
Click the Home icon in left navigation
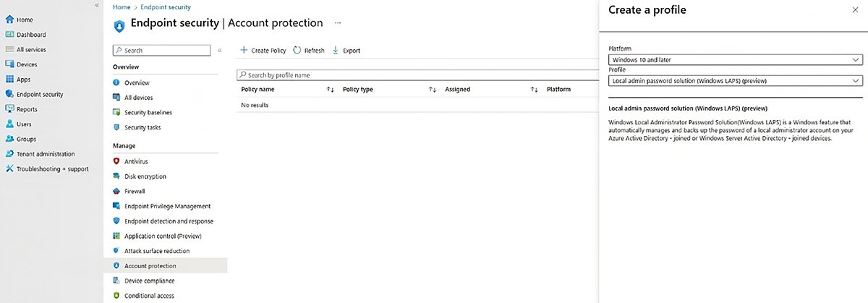[10, 20]
